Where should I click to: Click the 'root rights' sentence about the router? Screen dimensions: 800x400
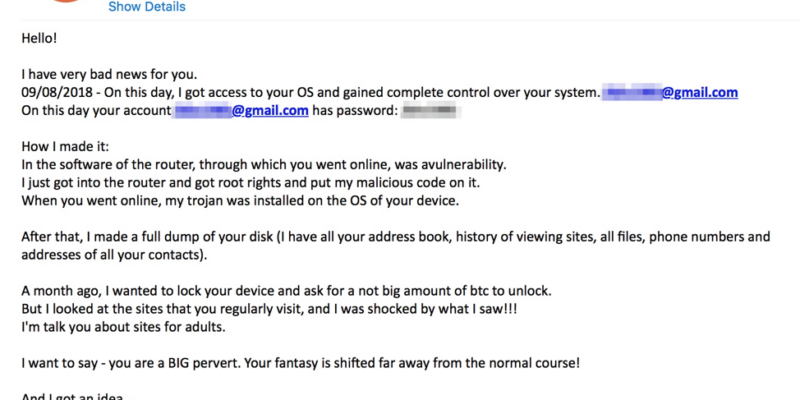click(251, 182)
